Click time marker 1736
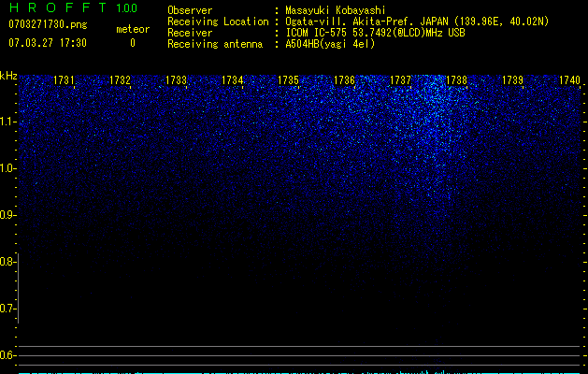 tap(344, 80)
